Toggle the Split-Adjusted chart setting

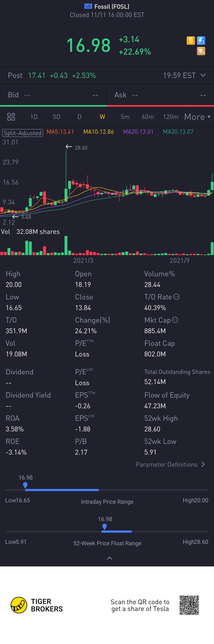23,133
